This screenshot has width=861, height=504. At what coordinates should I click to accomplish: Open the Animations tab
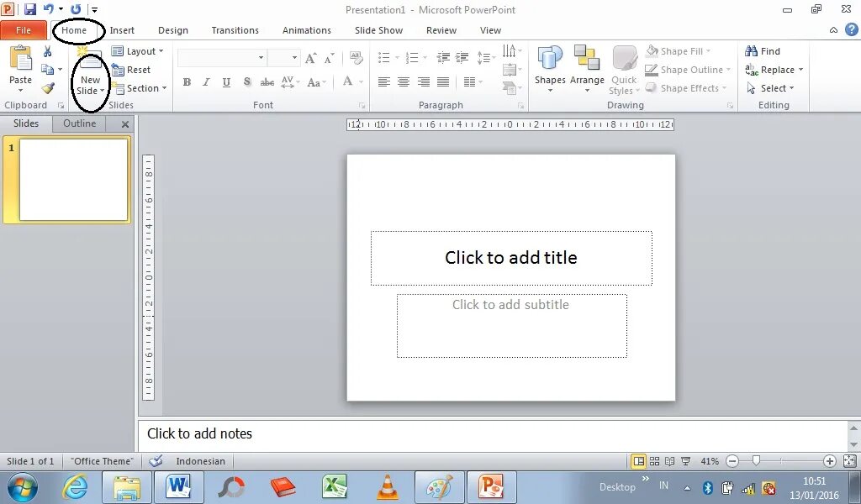306,30
